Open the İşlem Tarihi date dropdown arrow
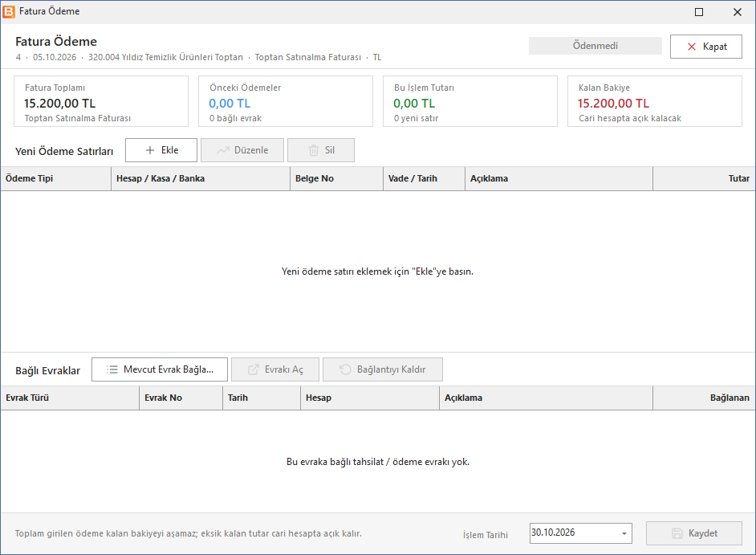 (x=624, y=533)
